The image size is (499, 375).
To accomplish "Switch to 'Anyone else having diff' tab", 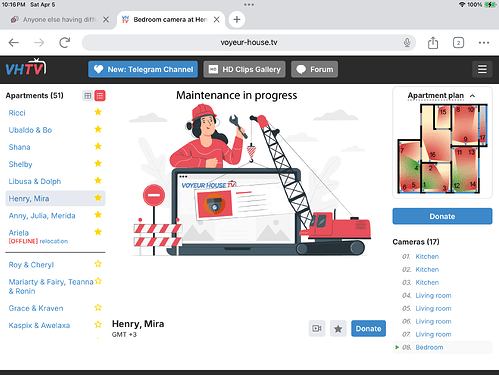I will pos(59,20).
